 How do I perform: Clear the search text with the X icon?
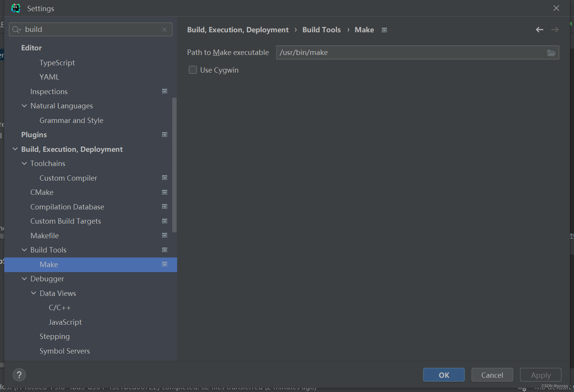[x=164, y=30]
